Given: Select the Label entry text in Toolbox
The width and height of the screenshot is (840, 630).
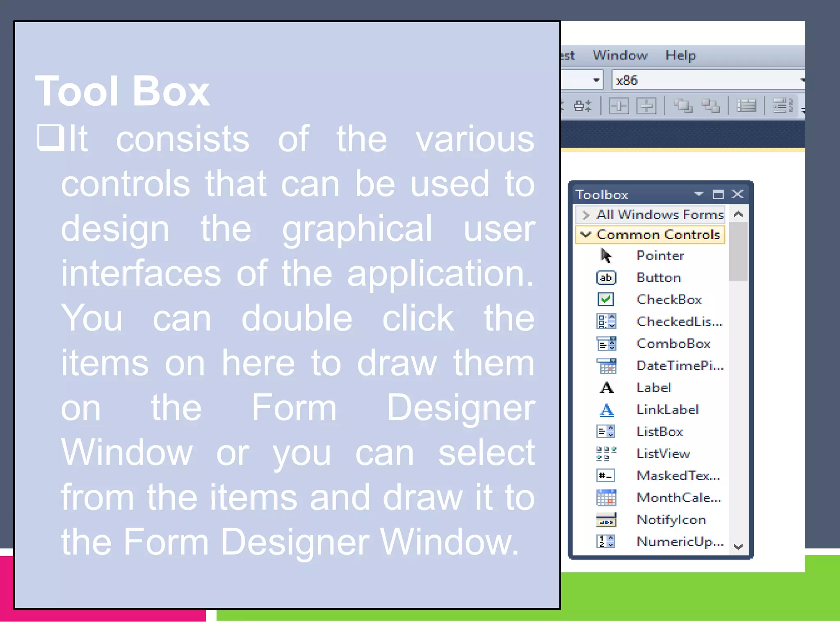Looking at the screenshot, I should coord(654,388).
